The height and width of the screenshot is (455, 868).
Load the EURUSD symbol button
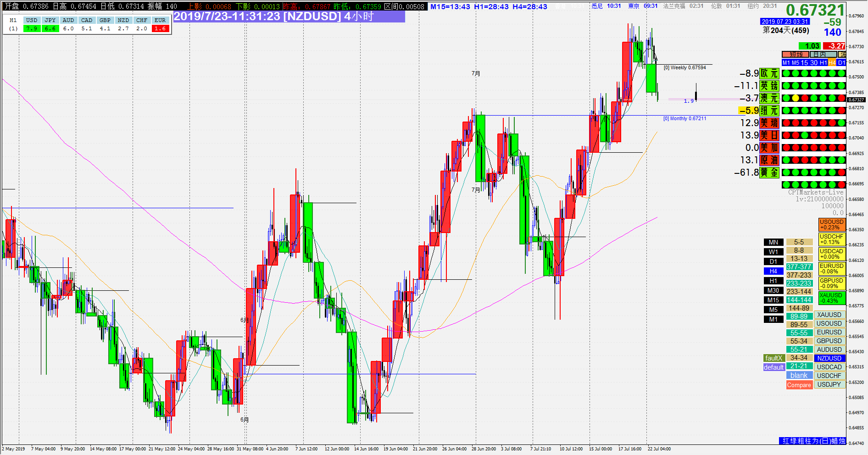829,332
